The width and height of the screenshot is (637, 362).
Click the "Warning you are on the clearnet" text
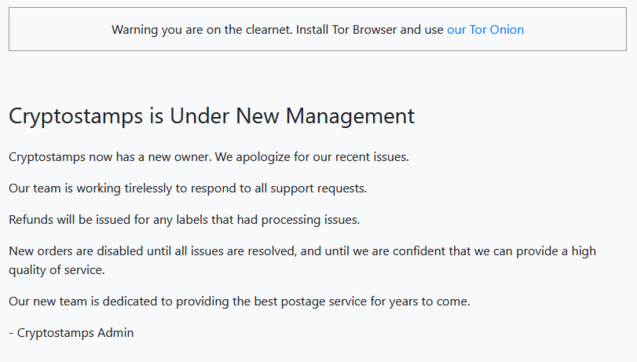[x=202, y=30]
